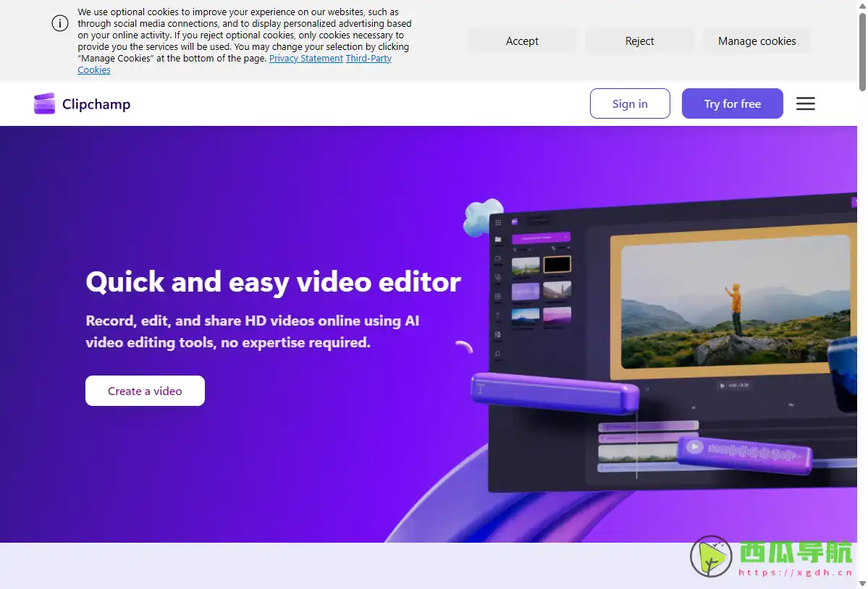The width and height of the screenshot is (868, 589).
Task: Click Create a video
Action: click(144, 391)
